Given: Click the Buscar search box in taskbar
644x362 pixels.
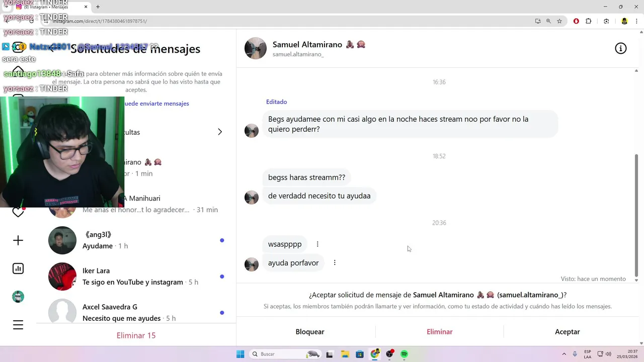Looking at the screenshot, I should (286, 354).
